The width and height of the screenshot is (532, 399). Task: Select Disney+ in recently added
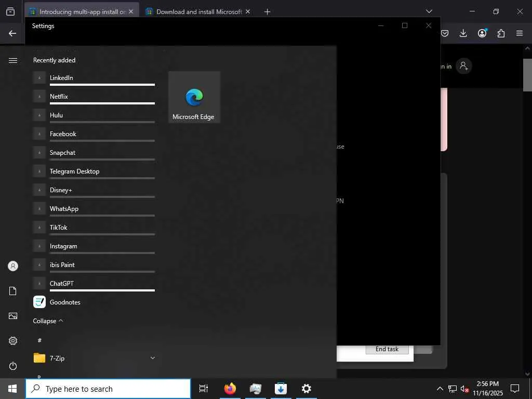[x=94, y=190]
